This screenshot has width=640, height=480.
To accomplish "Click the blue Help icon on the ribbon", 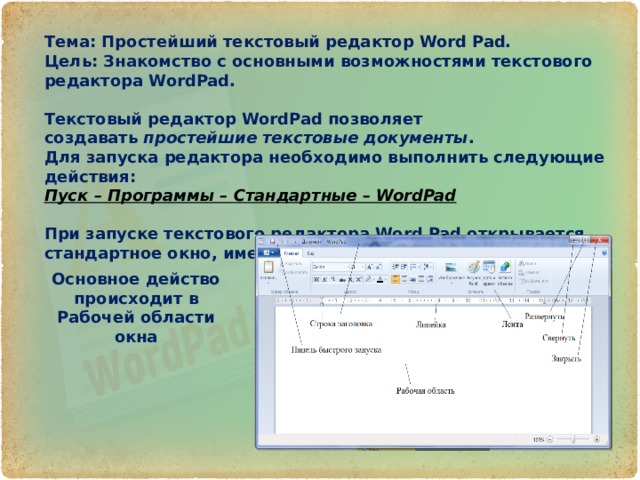I will tap(604, 253).
